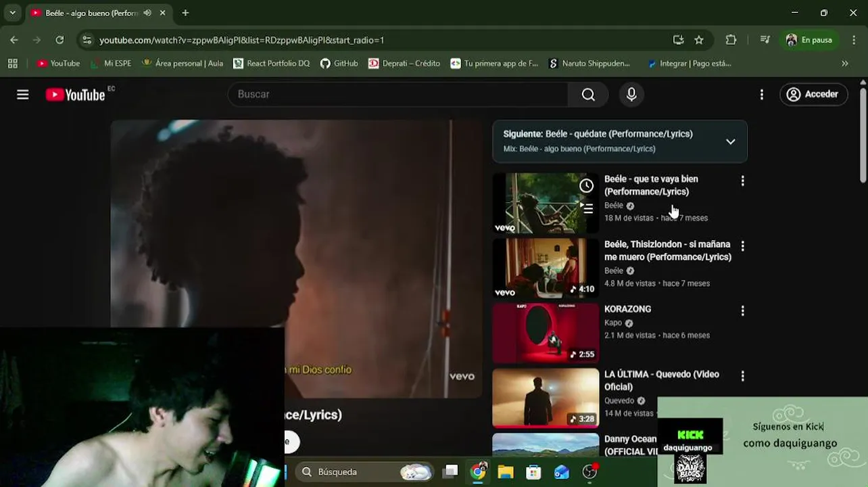The height and width of the screenshot is (487, 868).
Task: Start voice search with the microphone icon
Action: pyautogui.click(x=631, y=95)
